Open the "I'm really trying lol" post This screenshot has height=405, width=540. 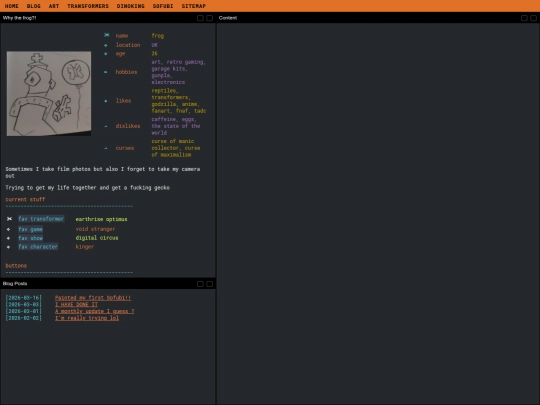(87, 318)
